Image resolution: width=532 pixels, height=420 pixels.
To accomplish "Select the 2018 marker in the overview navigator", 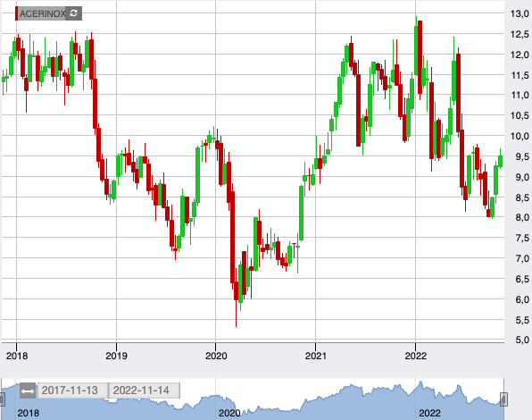I will click(x=29, y=413).
